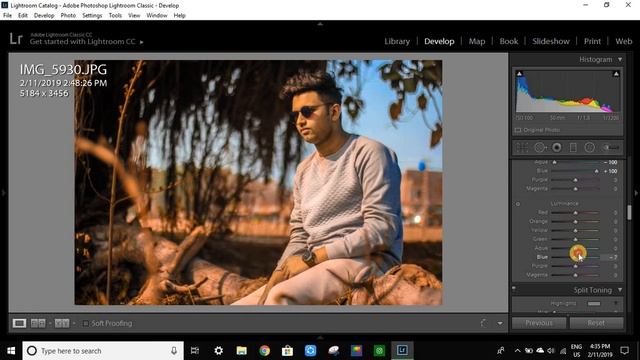Image resolution: width=640 pixels, height=360 pixels.
Task: Click Red luminance slider handle
Action: click(x=576, y=213)
